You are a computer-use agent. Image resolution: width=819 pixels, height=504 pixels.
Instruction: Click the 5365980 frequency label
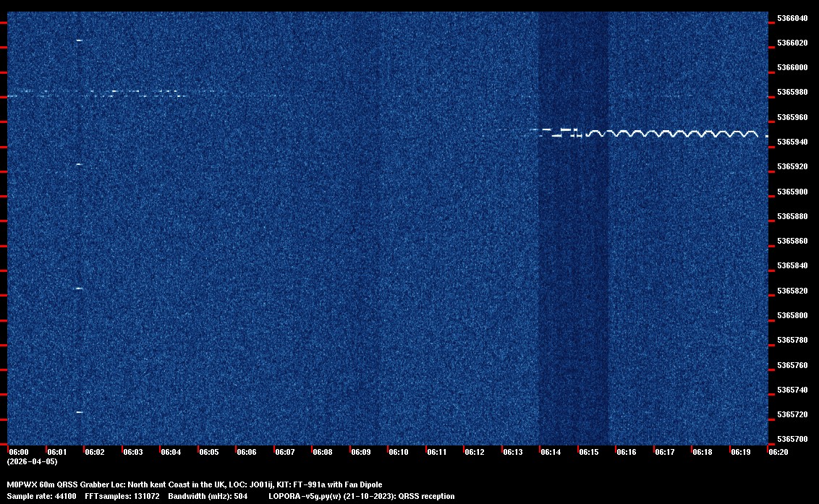tap(792, 92)
